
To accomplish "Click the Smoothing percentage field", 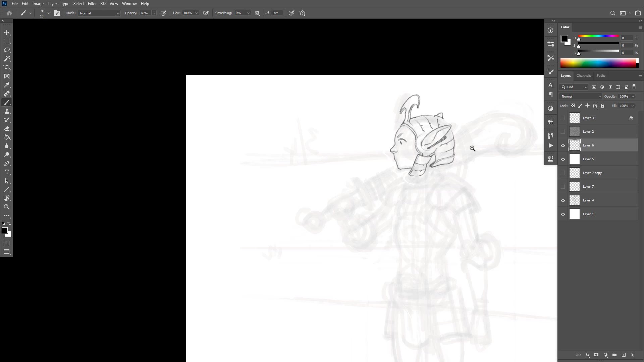I will tap(240, 13).
